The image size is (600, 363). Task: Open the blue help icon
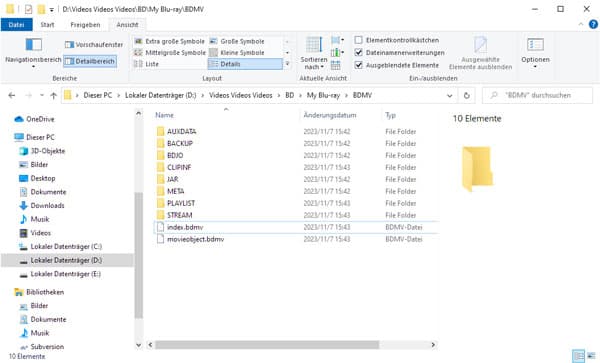point(593,24)
